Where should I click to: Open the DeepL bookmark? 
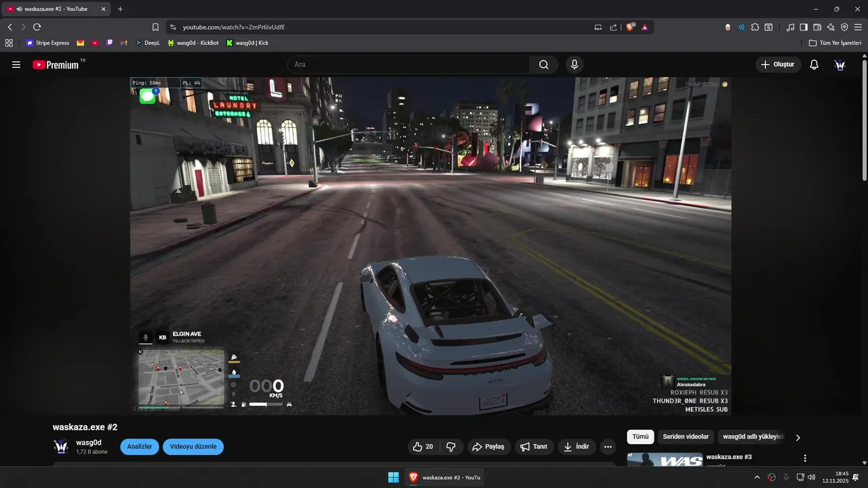(x=148, y=43)
